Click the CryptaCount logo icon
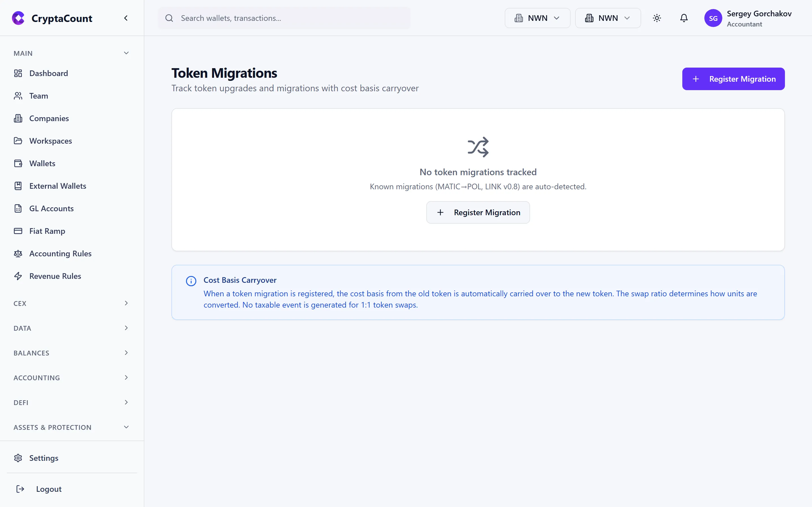The width and height of the screenshot is (812, 507). pos(18,18)
